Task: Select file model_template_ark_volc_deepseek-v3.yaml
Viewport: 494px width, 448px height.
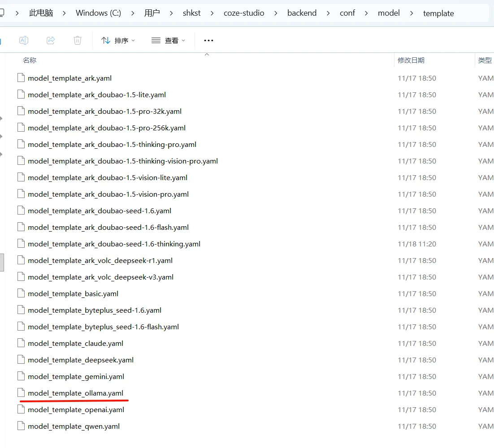Action: click(x=100, y=277)
